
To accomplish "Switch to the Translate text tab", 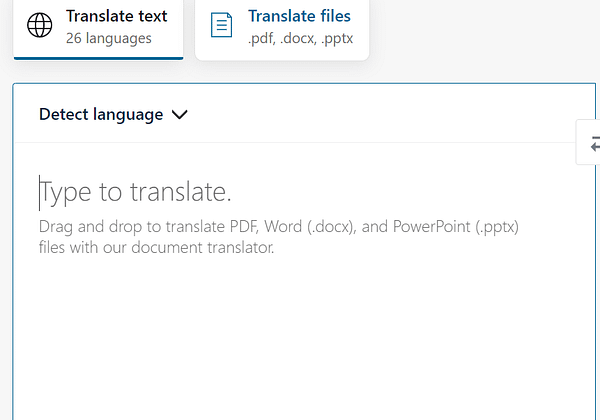I will 98,27.
